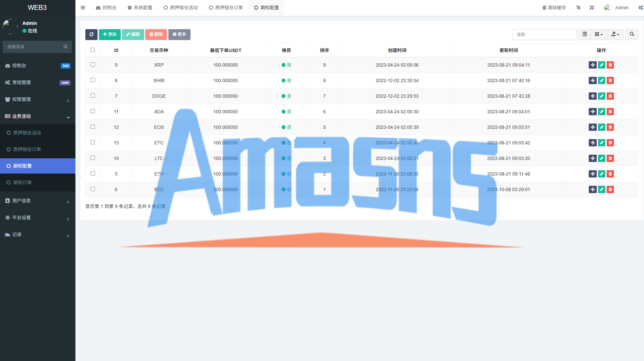644x361 pixels.
Task: Switch to the 质押锁仓订单 tab
Action: pyautogui.click(x=226, y=8)
